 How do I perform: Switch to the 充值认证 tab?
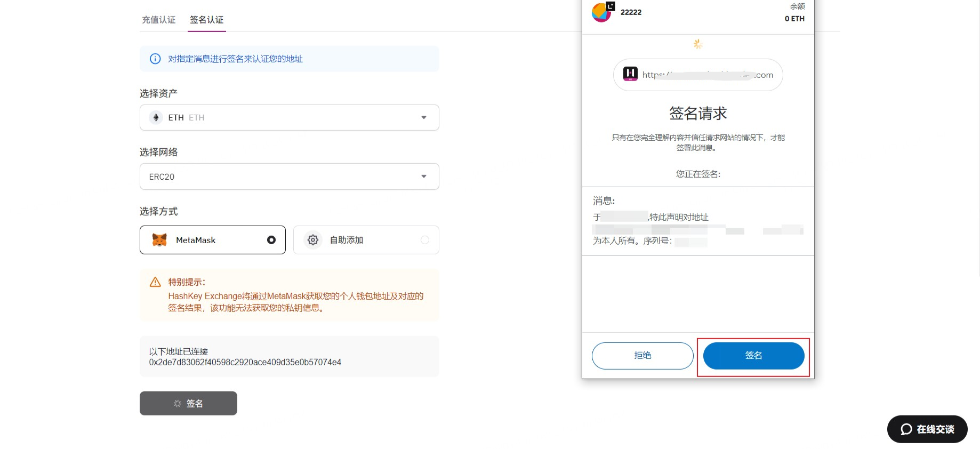click(x=158, y=20)
